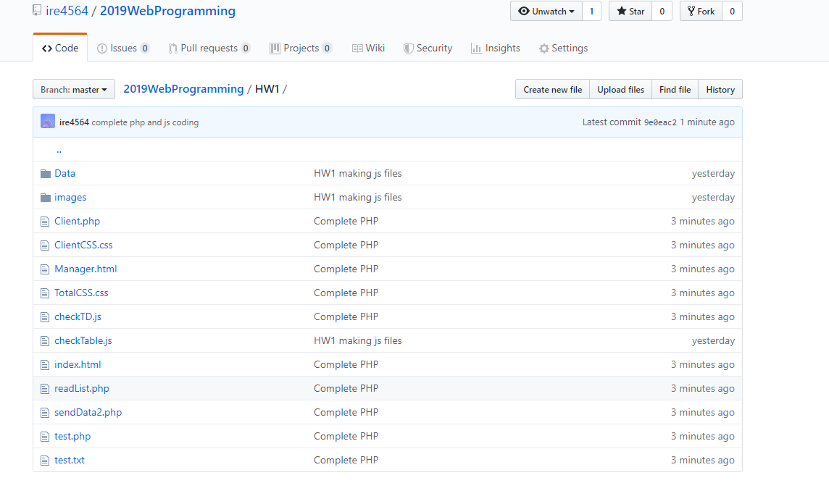Click the file icon beside test.txt
829x504 pixels.
click(45, 461)
